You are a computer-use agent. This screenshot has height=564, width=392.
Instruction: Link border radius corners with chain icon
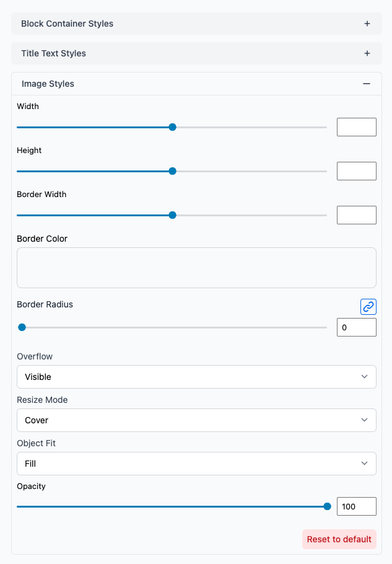click(x=368, y=306)
